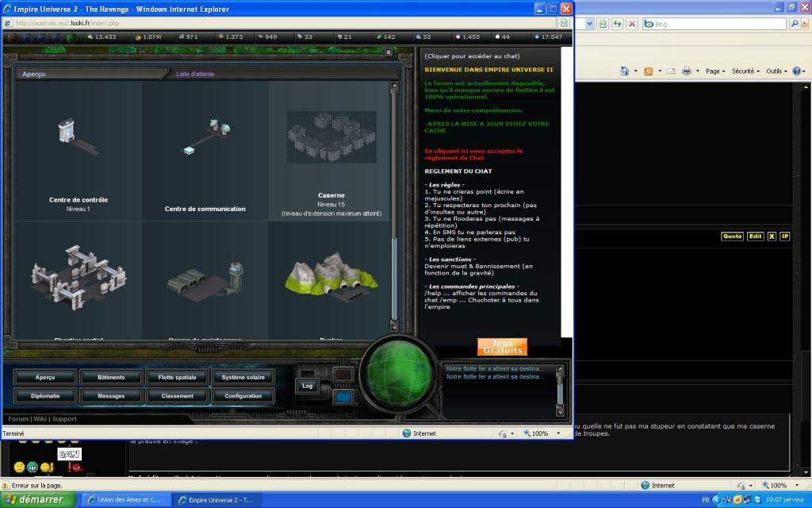Click compatibility view icon in background browser

point(603,24)
